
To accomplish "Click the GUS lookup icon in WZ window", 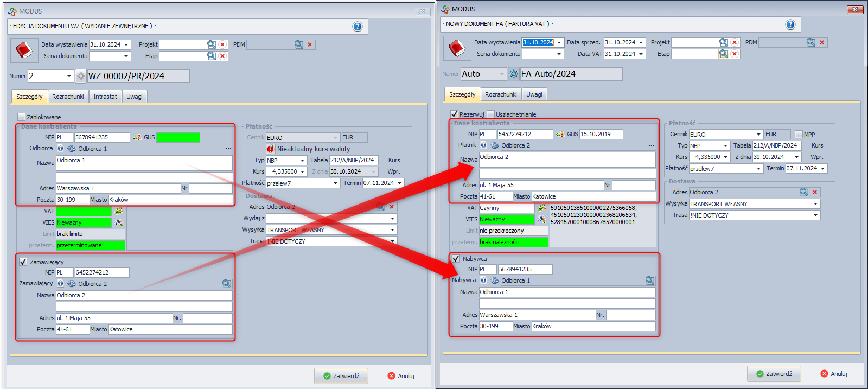I will pos(137,138).
